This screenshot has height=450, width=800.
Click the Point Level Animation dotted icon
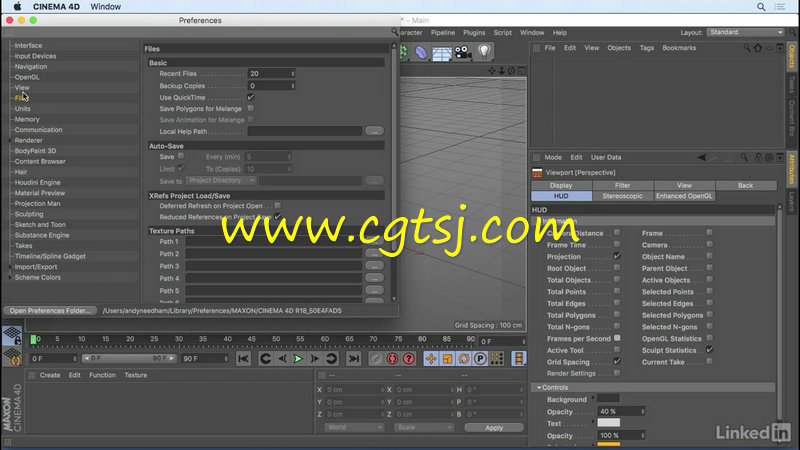496,359
